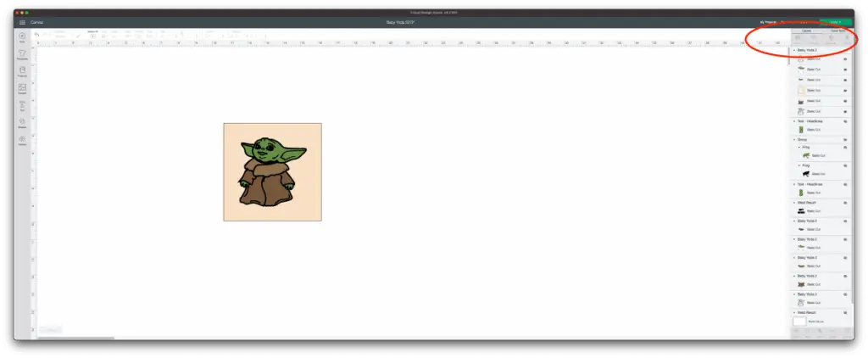Collapse the topmost Baby Yoda 2 group
The height and width of the screenshot is (358, 868).
click(794, 50)
